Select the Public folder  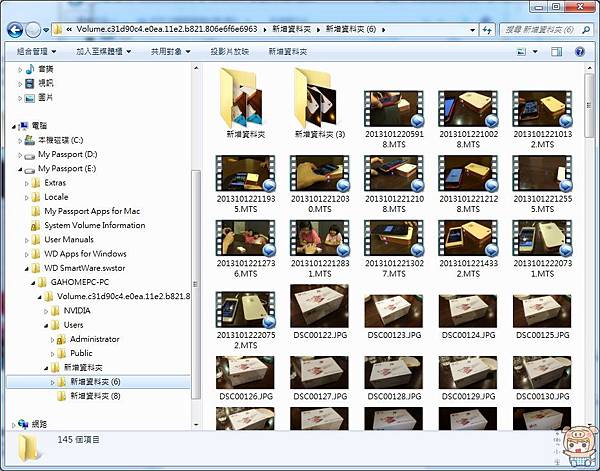tap(75, 353)
